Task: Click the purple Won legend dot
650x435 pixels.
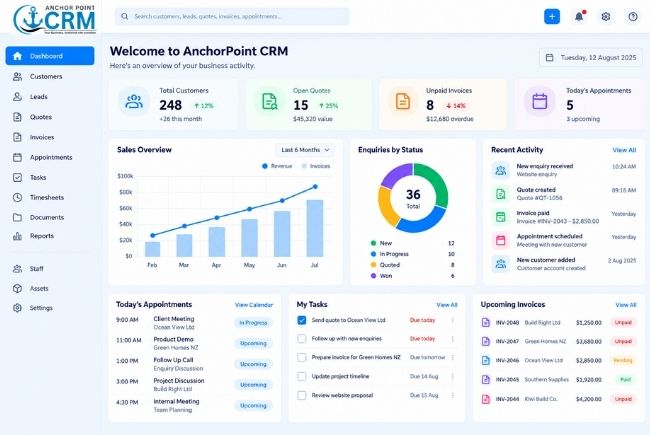Action: click(x=373, y=276)
